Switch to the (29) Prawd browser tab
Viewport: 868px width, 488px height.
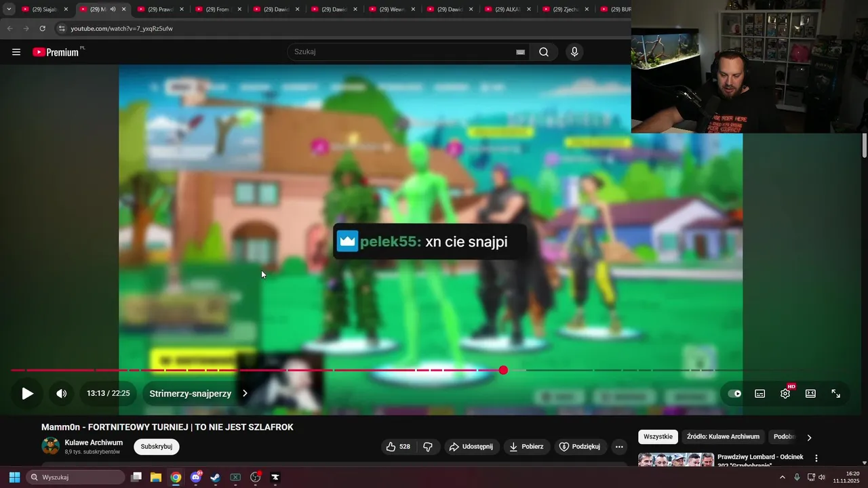coord(160,9)
